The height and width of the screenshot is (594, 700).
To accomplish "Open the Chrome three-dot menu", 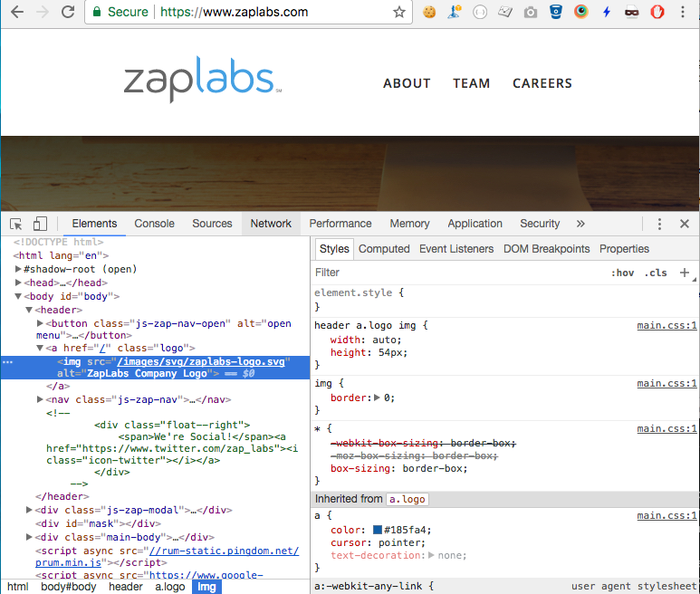I will [683, 12].
